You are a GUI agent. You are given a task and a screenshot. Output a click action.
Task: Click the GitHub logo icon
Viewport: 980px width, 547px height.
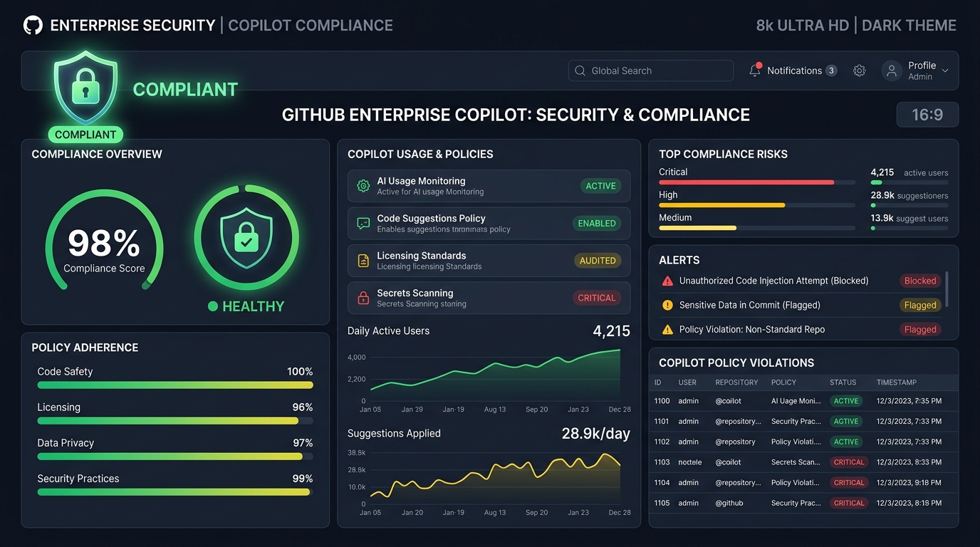(x=33, y=26)
